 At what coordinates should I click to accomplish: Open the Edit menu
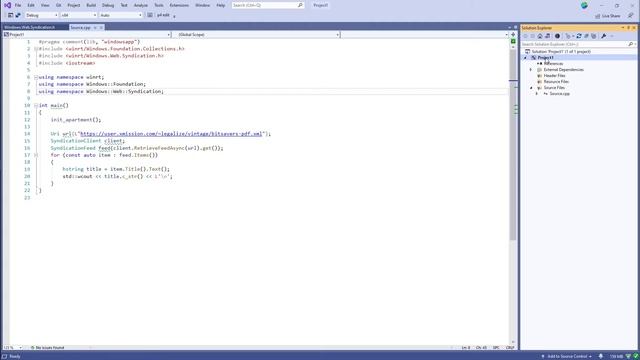(x=31, y=5)
